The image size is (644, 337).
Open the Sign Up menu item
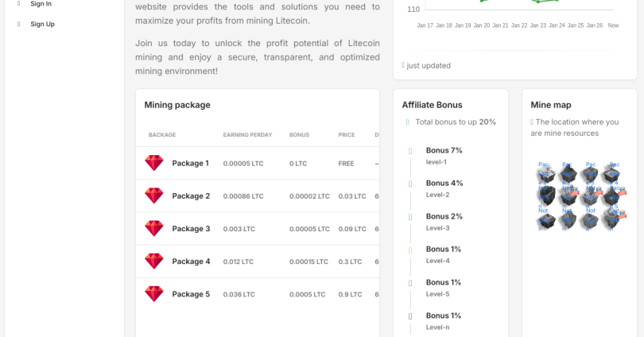[42, 24]
